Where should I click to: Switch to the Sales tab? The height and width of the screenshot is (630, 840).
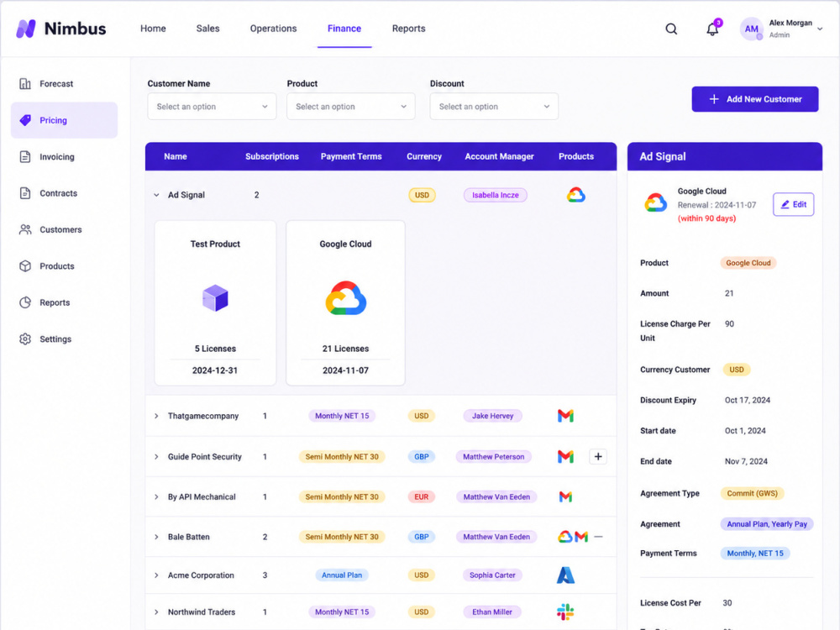207,29
